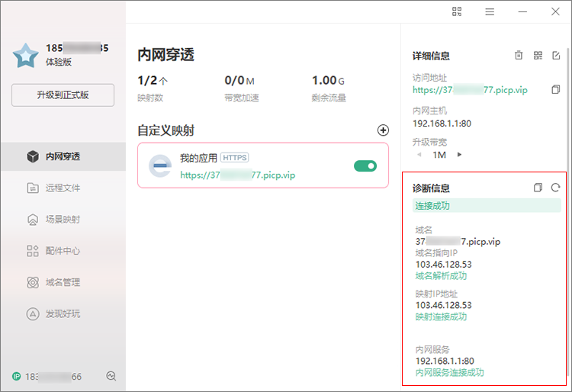Image resolution: width=572 pixels, height=392 pixels.
Task: Increase bandwidth with the right arrow
Action: [x=459, y=155]
